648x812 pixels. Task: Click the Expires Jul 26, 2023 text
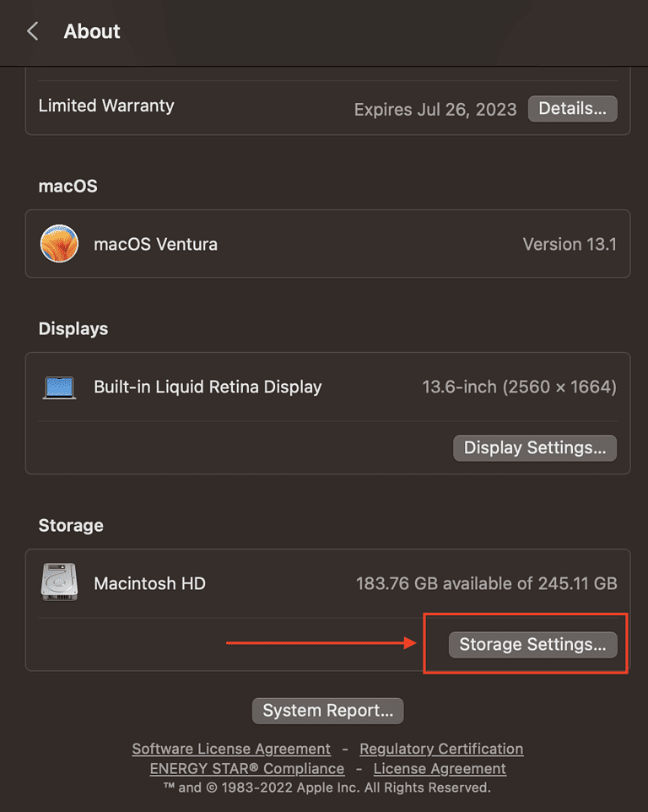(435, 109)
